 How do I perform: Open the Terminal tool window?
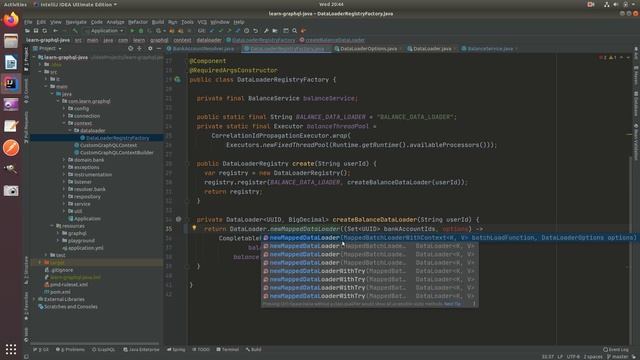(x=228, y=349)
